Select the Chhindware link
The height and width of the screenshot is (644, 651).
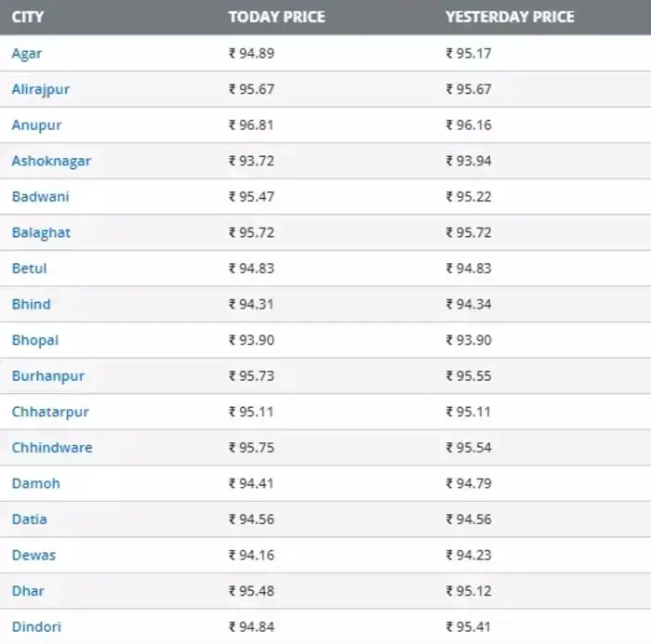coord(52,448)
